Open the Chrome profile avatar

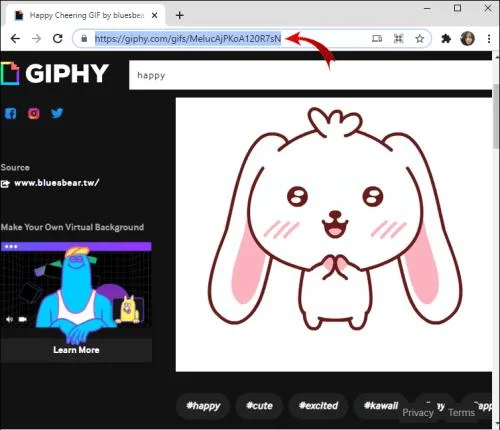pos(467,39)
